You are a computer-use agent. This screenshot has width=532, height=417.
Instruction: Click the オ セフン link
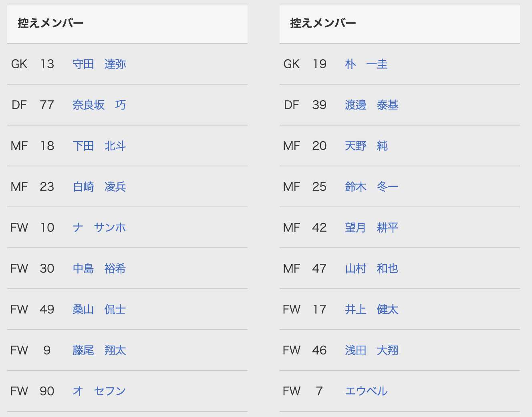(x=99, y=391)
